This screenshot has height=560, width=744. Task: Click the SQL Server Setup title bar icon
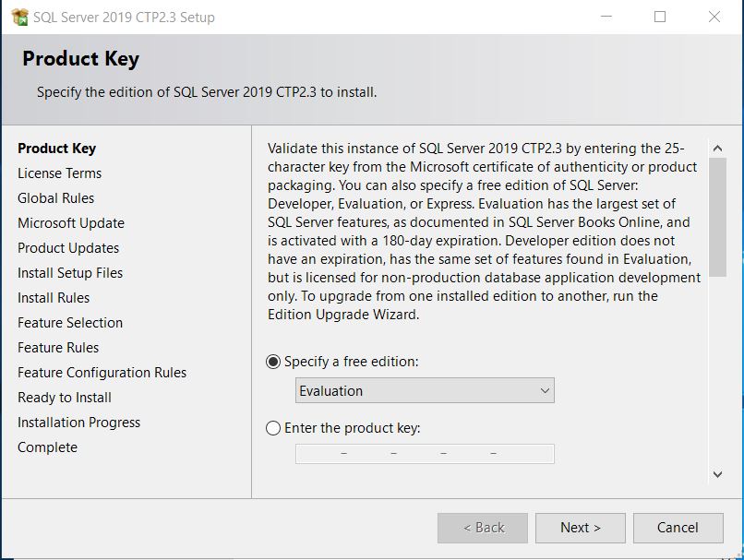click(x=18, y=17)
